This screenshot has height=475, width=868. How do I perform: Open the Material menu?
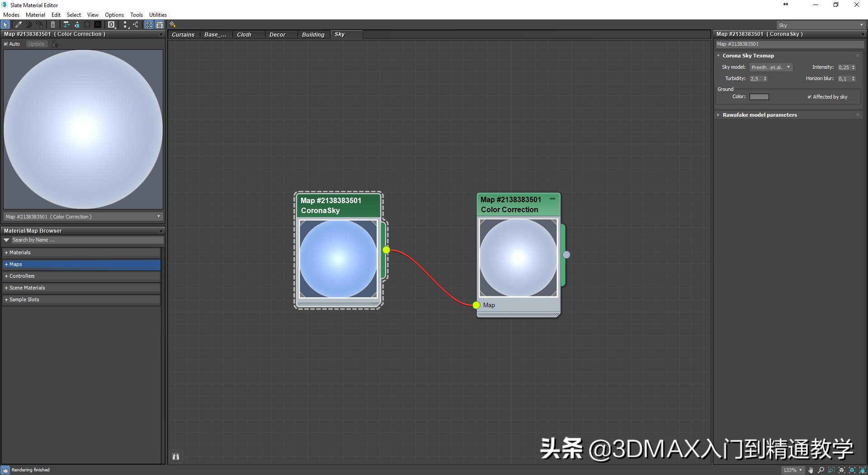(x=35, y=14)
